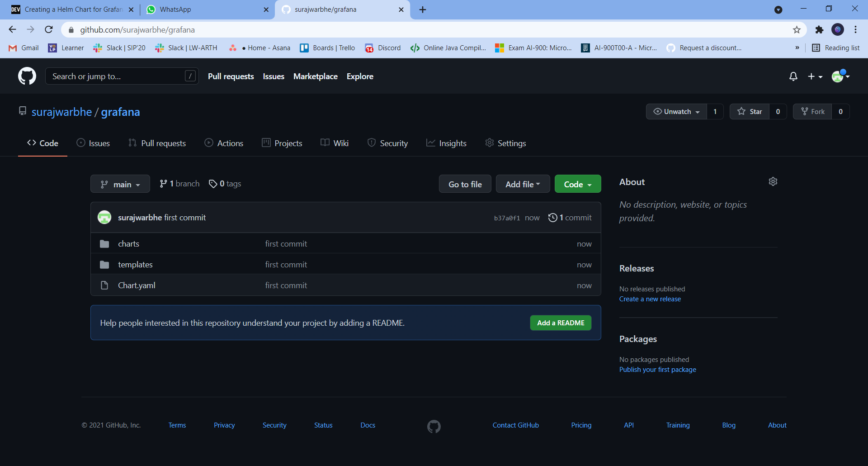The image size is (868, 466).
Task: Open the commit history via the clock icon
Action: pos(552,217)
